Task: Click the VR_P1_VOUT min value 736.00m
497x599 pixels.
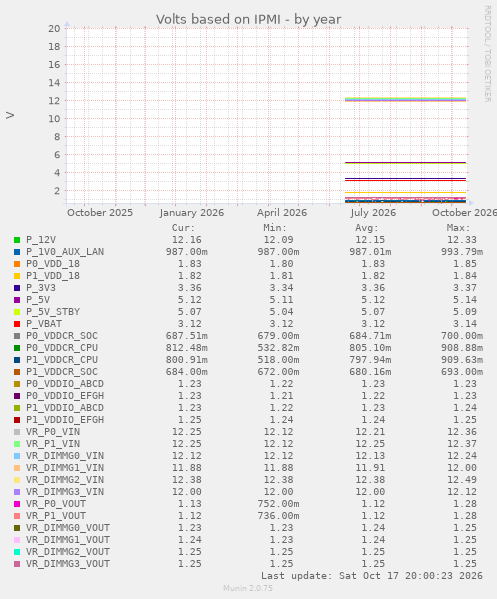Action: click(x=278, y=516)
